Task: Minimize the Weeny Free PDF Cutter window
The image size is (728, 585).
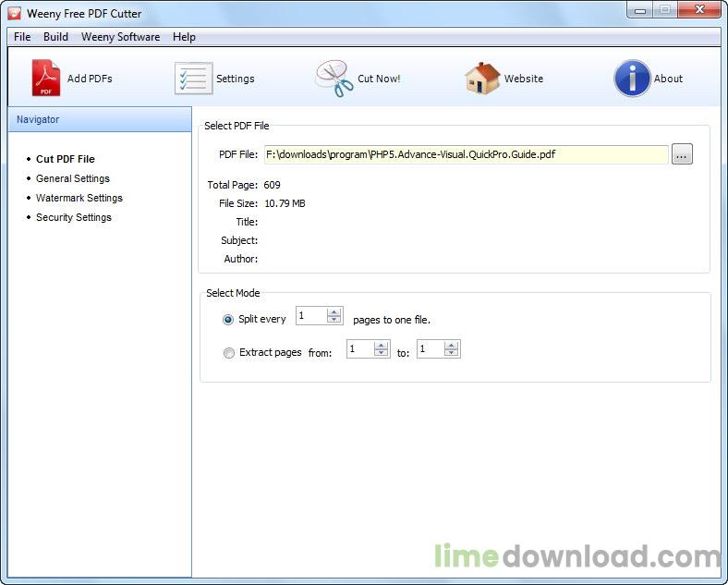Action: click(640, 10)
